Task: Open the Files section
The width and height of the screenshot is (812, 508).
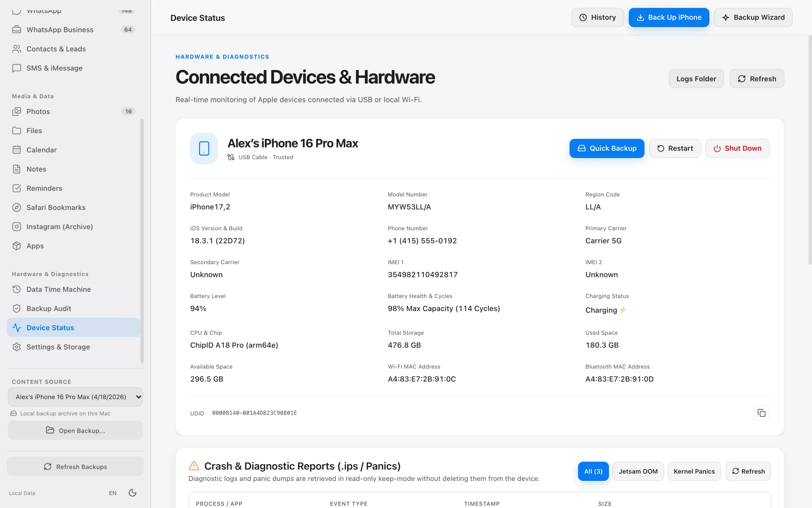Action: pyautogui.click(x=73, y=131)
